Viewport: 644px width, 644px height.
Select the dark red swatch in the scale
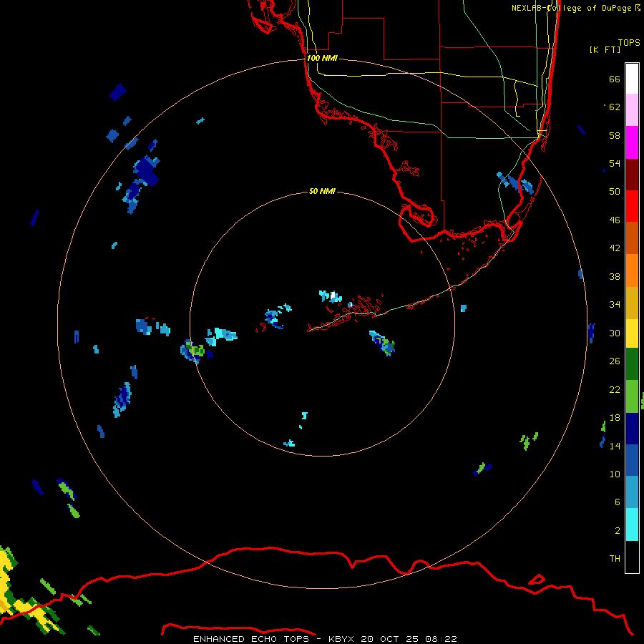[x=632, y=175]
